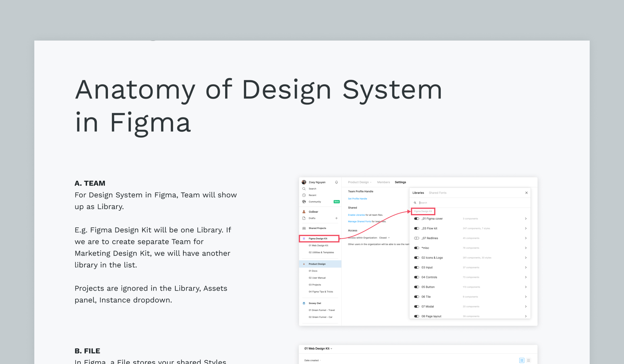Open 01 Web Design Kit project
Screen dimensions: 624x364
318,245
